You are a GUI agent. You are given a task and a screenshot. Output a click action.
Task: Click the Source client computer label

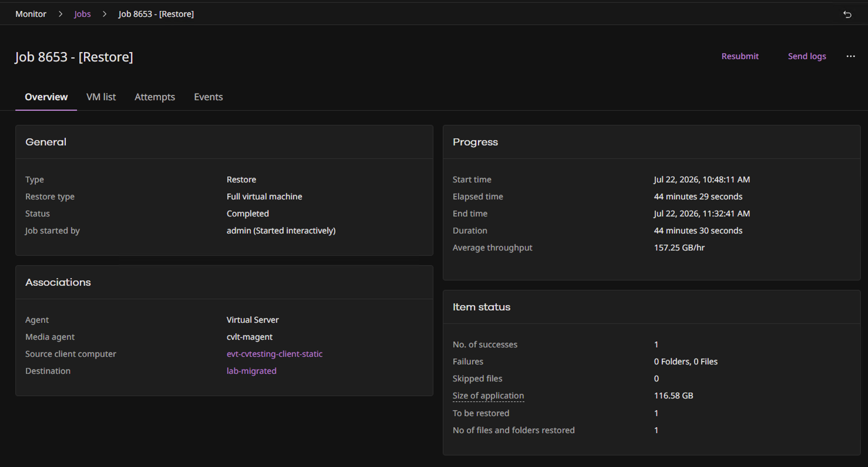[71, 354]
